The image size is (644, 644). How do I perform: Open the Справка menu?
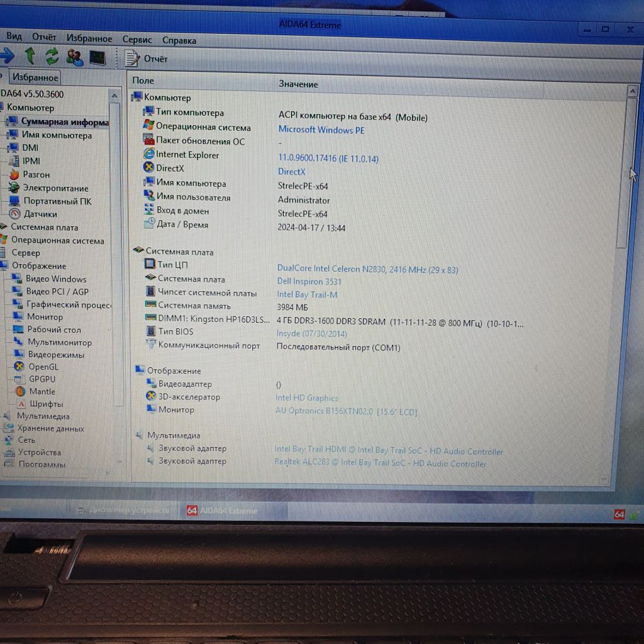click(x=179, y=40)
